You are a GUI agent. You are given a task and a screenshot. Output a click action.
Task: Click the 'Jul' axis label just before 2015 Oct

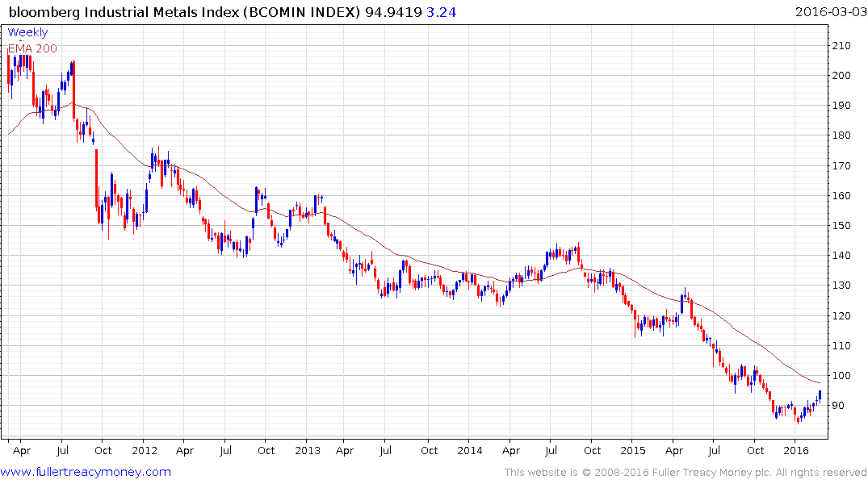715,450
